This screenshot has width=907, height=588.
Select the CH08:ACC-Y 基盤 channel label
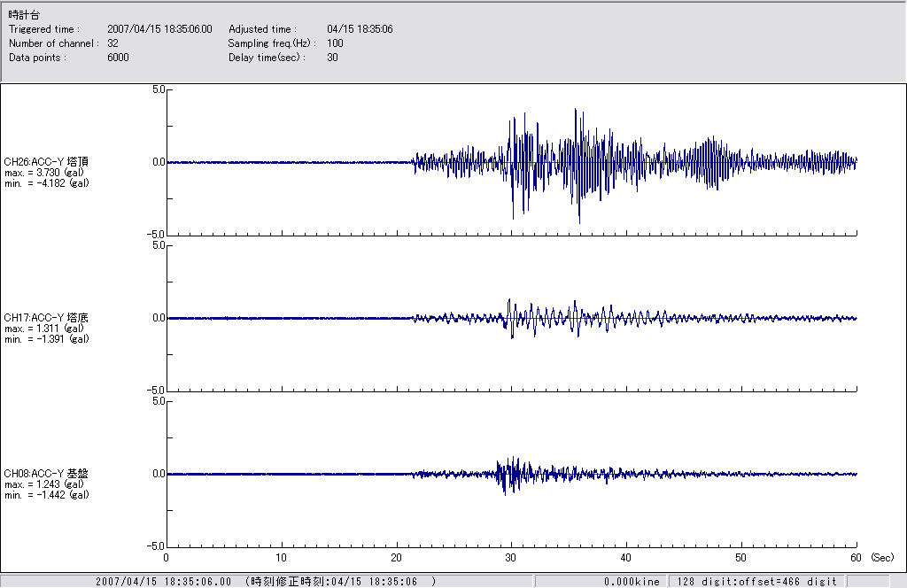pyautogui.click(x=46, y=474)
